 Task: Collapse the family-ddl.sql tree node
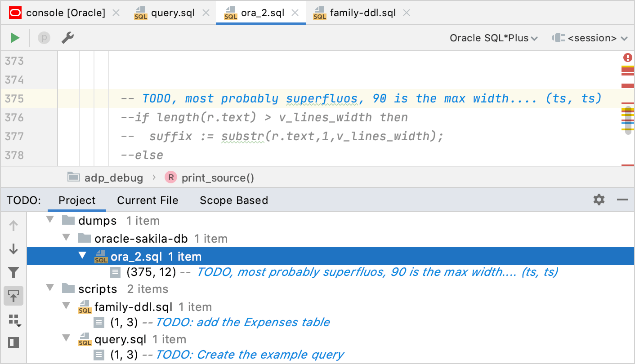pyautogui.click(x=66, y=306)
